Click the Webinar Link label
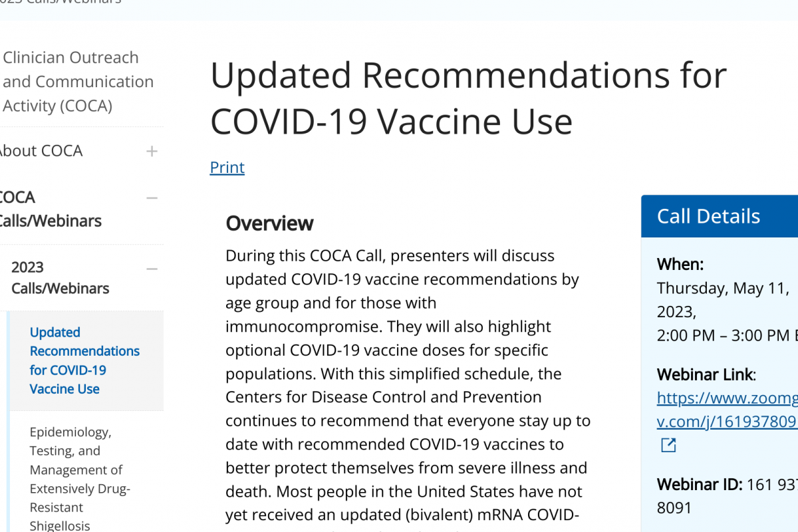Screen dimensions: 798x532 coord(706,374)
